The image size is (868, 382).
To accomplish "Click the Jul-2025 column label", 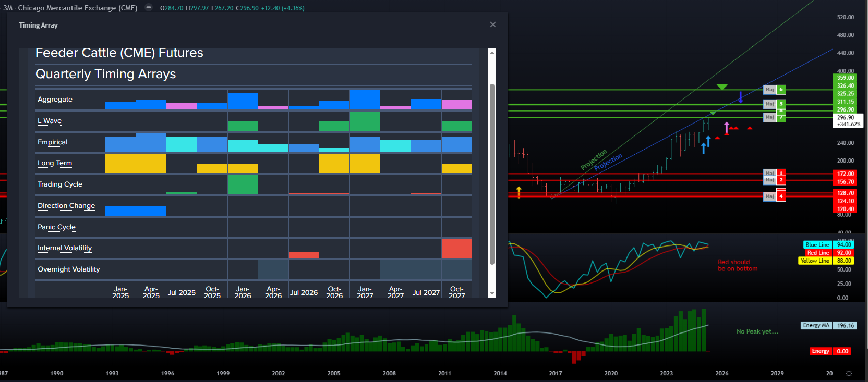I will click(x=182, y=292).
